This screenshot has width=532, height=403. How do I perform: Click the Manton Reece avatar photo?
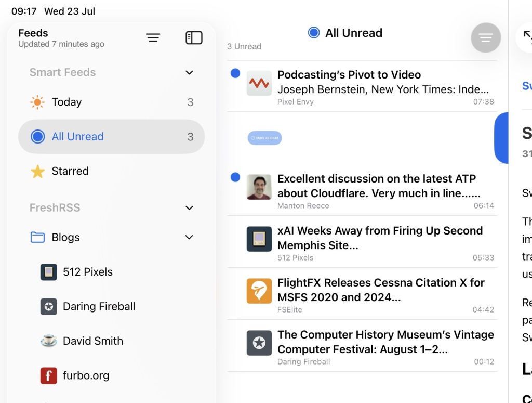(x=259, y=187)
